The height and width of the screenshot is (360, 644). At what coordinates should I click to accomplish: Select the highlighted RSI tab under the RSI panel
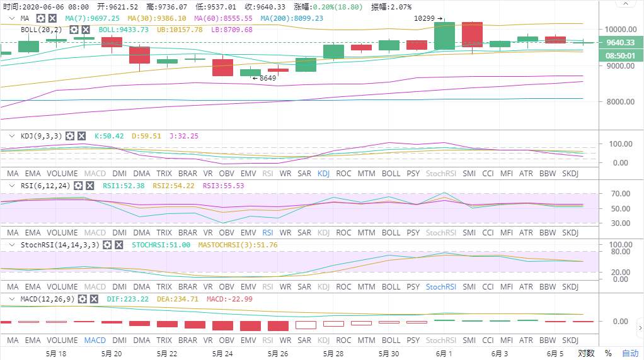pyautogui.click(x=268, y=232)
